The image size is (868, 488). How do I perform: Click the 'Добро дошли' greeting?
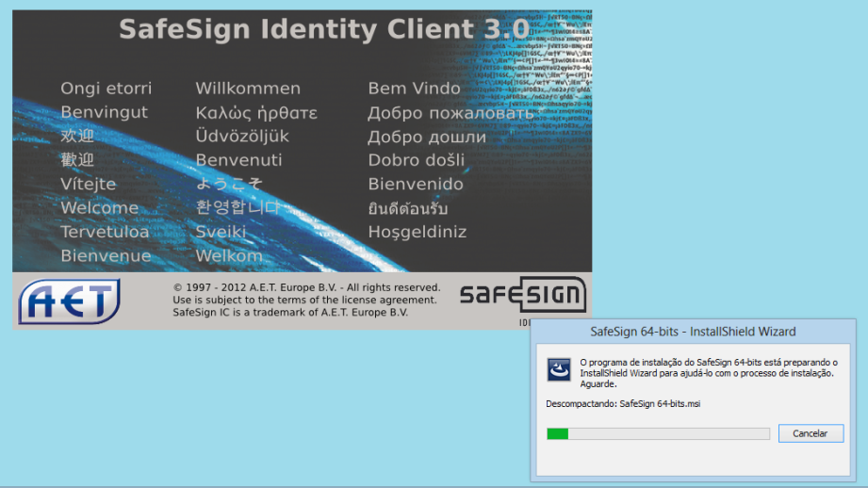(x=427, y=137)
